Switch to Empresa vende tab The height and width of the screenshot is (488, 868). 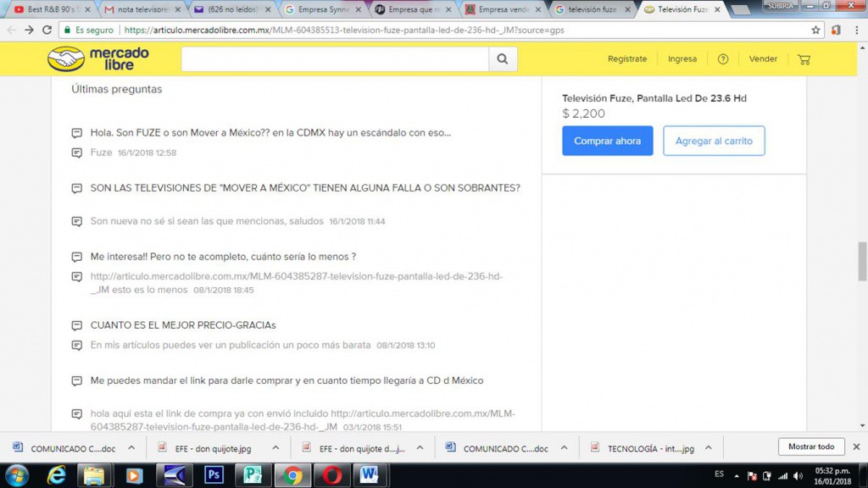tap(502, 9)
